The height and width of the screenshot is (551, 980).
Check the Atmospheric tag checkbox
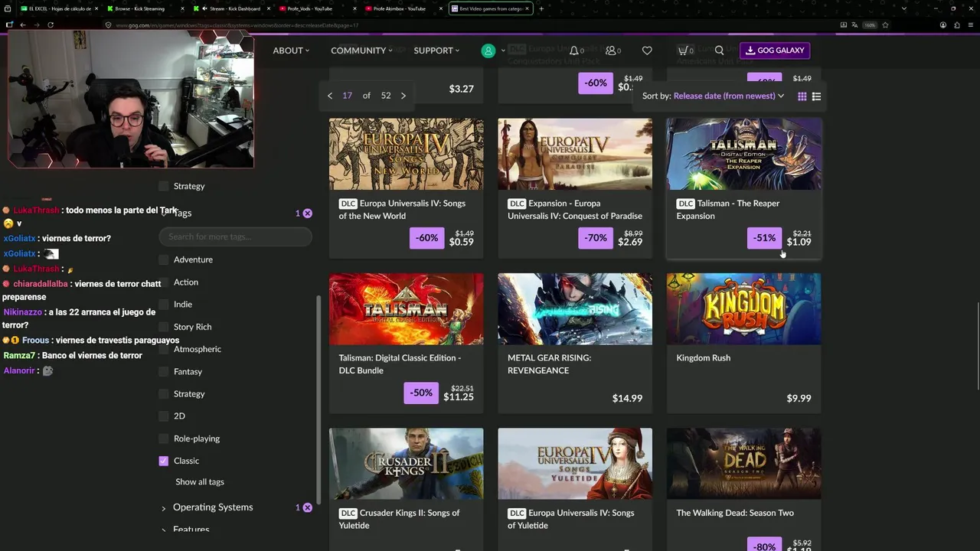click(163, 350)
